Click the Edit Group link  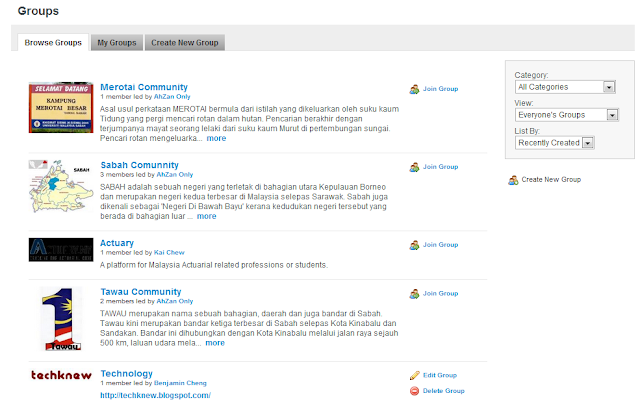pos(440,375)
